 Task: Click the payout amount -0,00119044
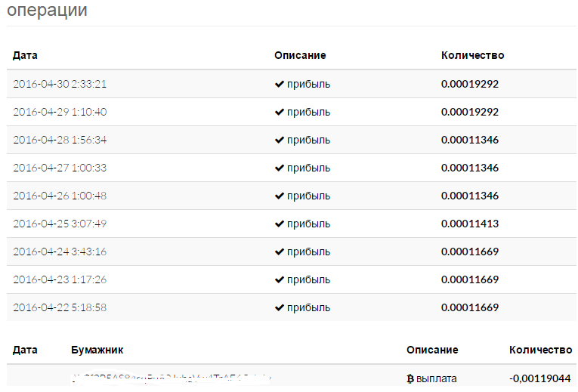click(x=539, y=378)
